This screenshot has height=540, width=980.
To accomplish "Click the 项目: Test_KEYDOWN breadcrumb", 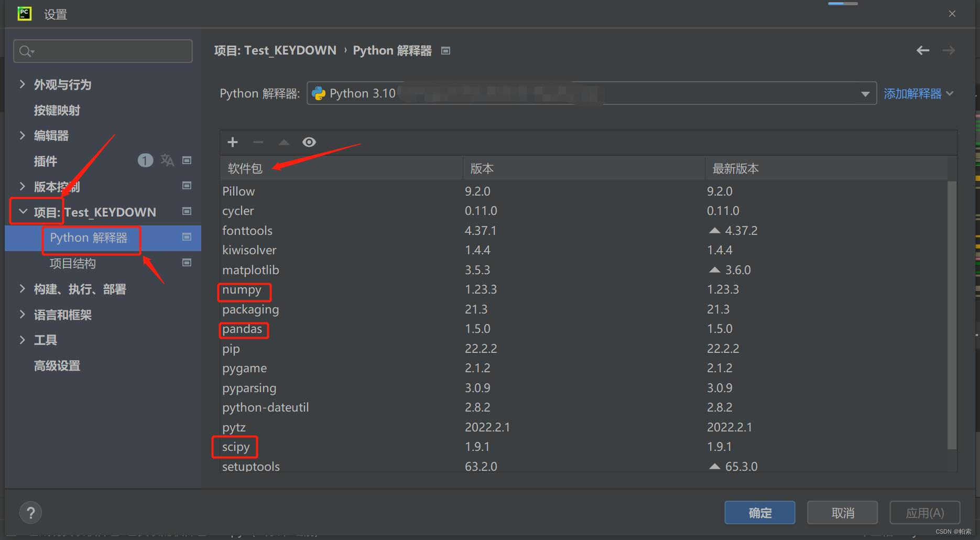I will 275,50.
